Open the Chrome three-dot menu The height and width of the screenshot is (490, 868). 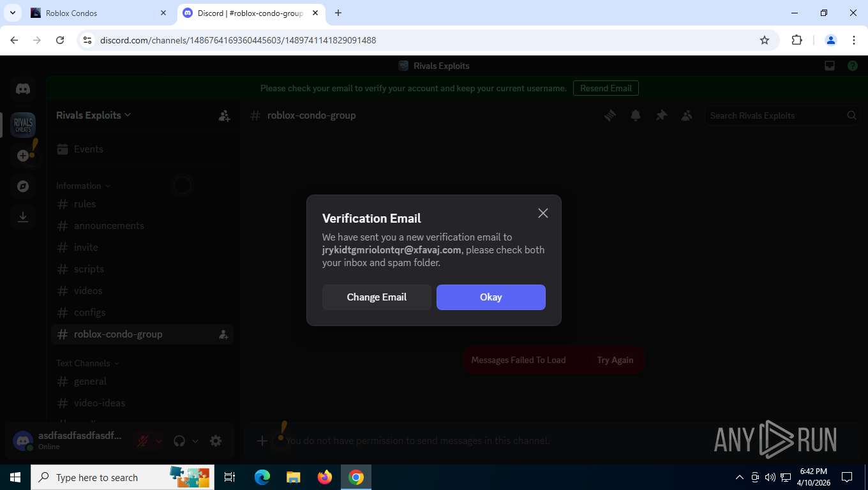pos(854,40)
